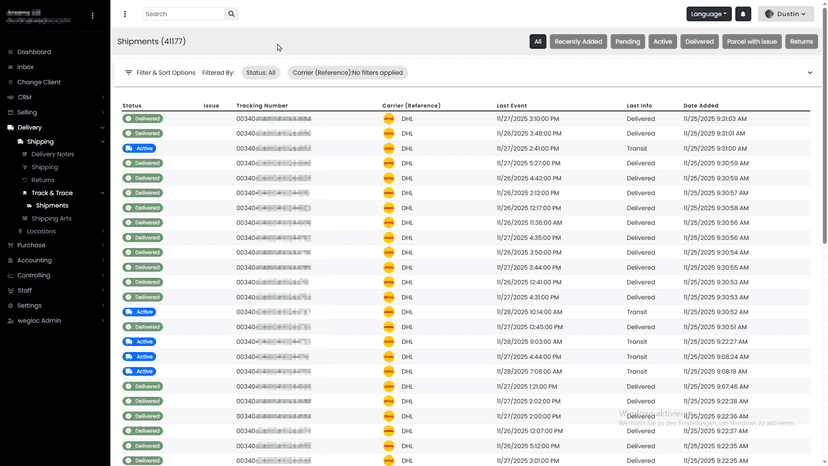The image size is (828, 466).
Task: Click date added 11/25/2025 9:22:27 AM
Action: tap(716, 342)
